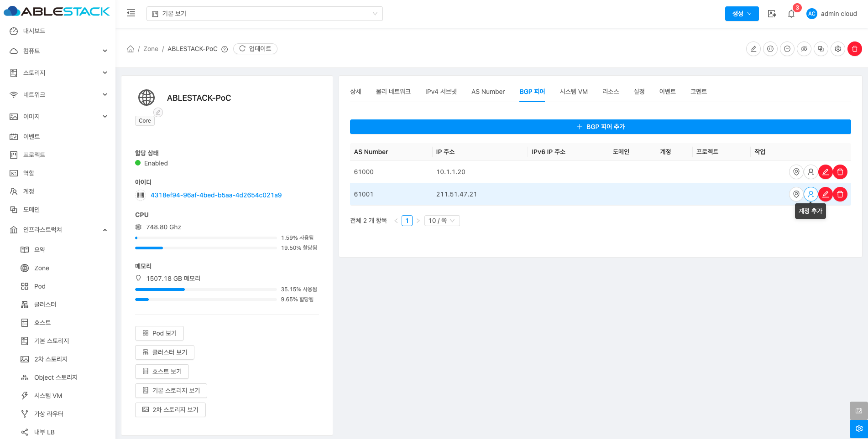Click the zone ID link 4318ef94
The height and width of the screenshot is (439, 868).
click(x=216, y=195)
